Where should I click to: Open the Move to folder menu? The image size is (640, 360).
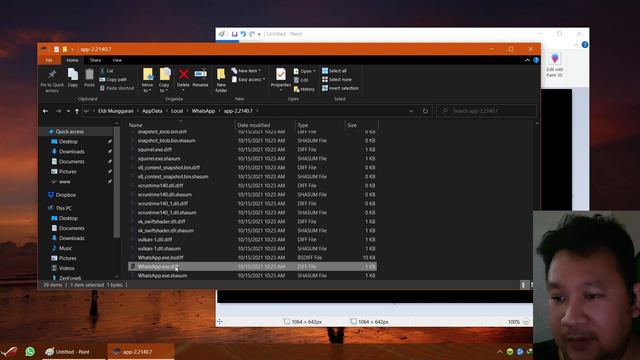tap(147, 80)
